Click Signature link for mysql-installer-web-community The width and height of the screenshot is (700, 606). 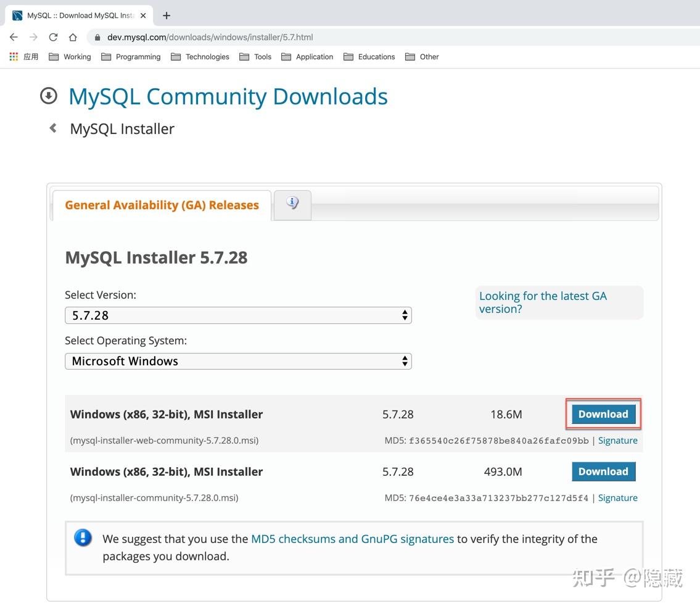618,440
